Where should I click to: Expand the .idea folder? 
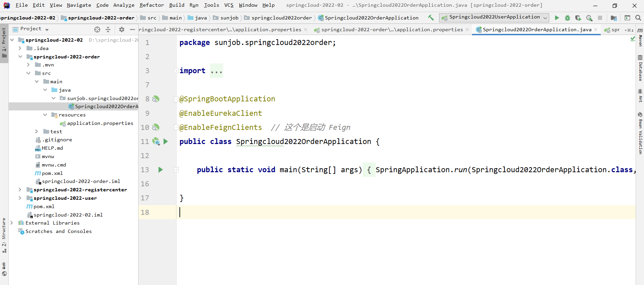click(20, 48)
